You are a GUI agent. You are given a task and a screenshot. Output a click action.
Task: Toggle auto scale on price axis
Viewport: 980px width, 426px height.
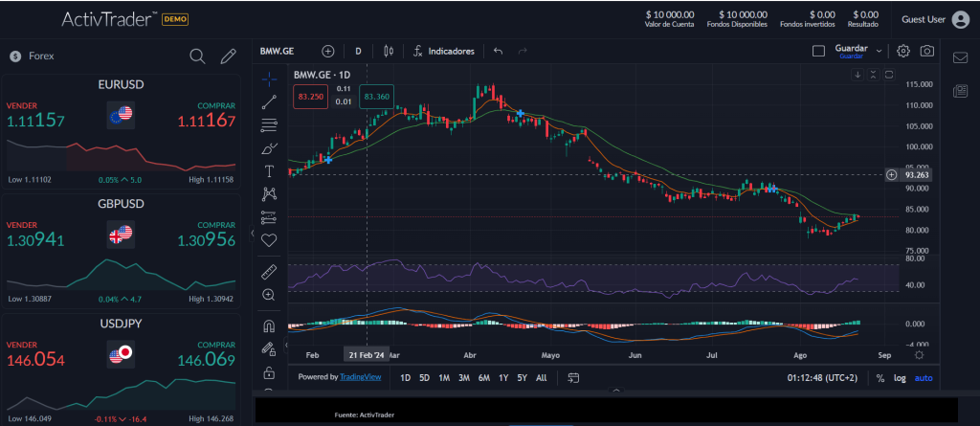pos(923,378)
